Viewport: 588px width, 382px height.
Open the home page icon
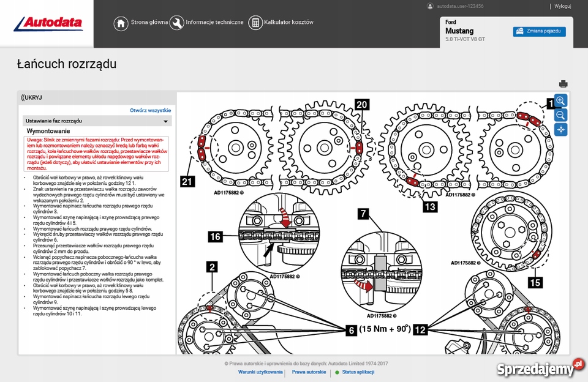click(121, 23)
